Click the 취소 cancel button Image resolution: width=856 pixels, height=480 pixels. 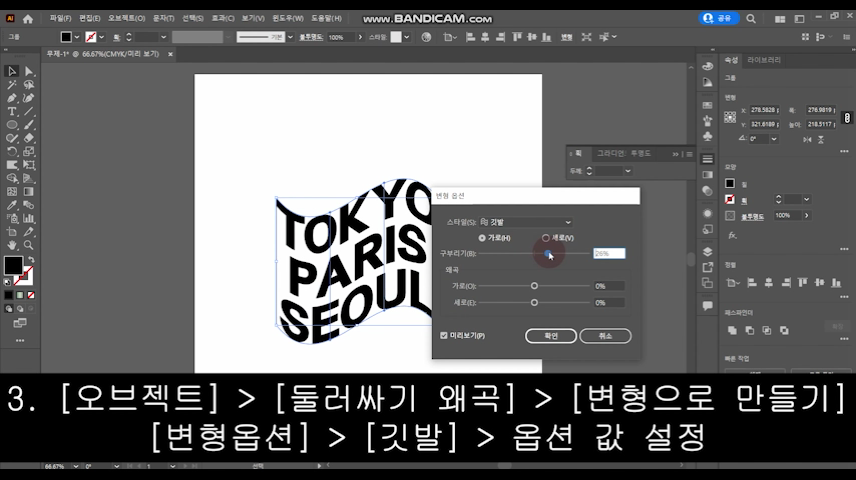[605, 336]
